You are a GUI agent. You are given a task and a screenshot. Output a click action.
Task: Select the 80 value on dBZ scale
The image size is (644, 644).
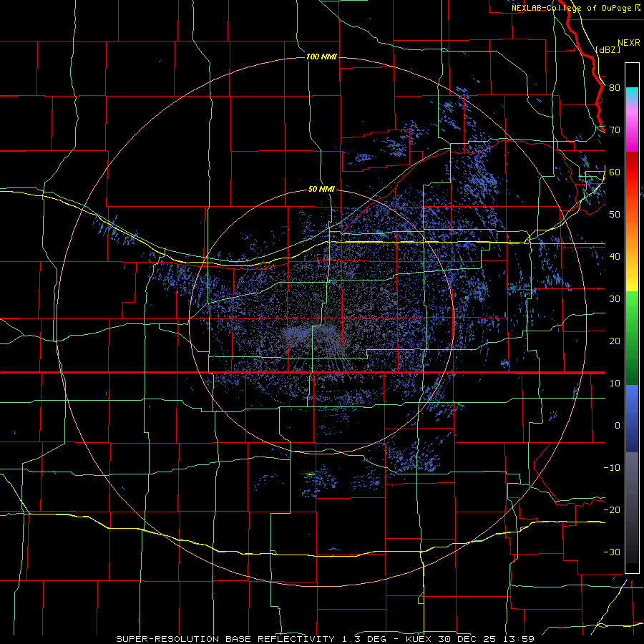pos(615,87)
